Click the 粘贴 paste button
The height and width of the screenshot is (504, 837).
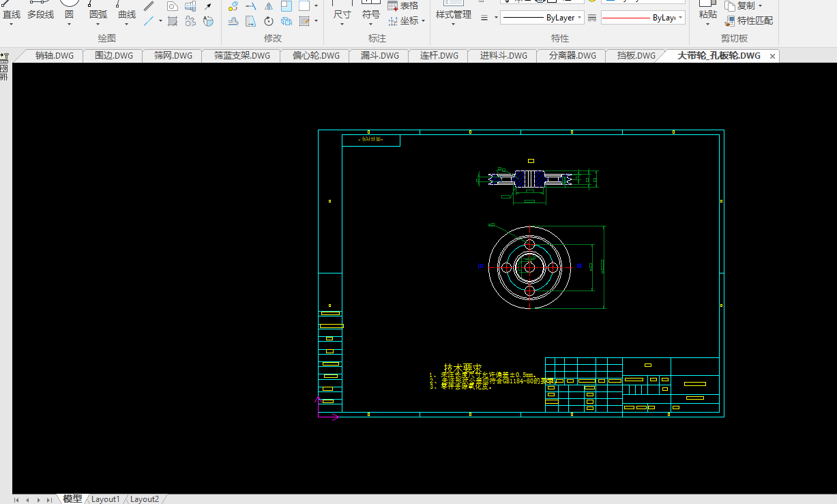707,14
